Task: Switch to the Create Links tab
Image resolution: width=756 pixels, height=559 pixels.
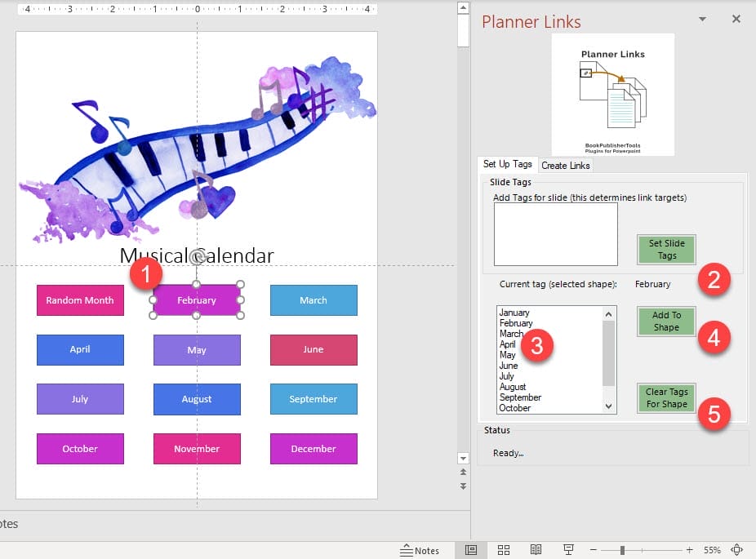Action: 566,166
